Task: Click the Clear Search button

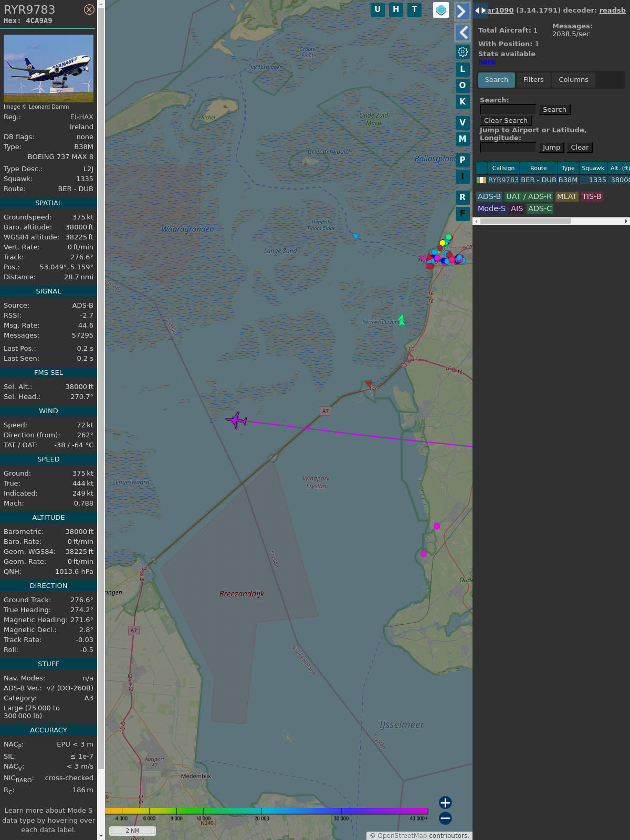Action: pos(506,120)
